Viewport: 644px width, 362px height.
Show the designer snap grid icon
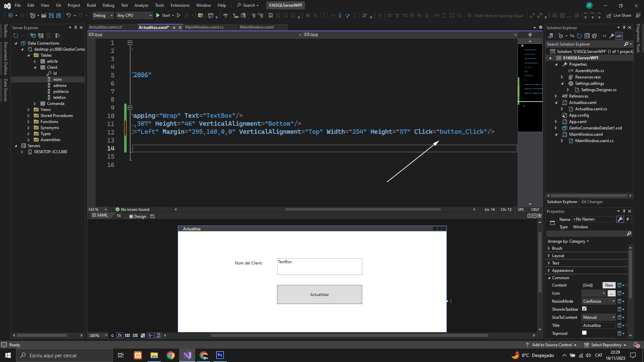(x=127, y=336)
